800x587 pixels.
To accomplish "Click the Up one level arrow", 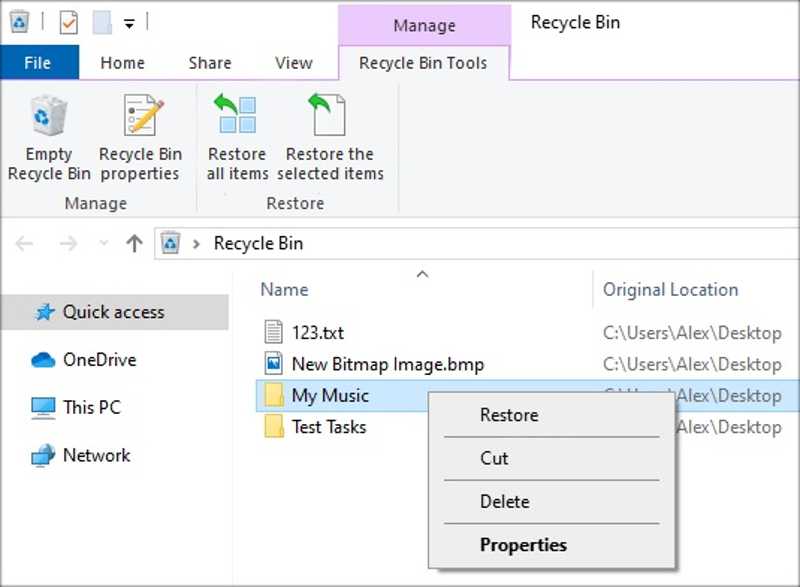I will pos(134,243).
